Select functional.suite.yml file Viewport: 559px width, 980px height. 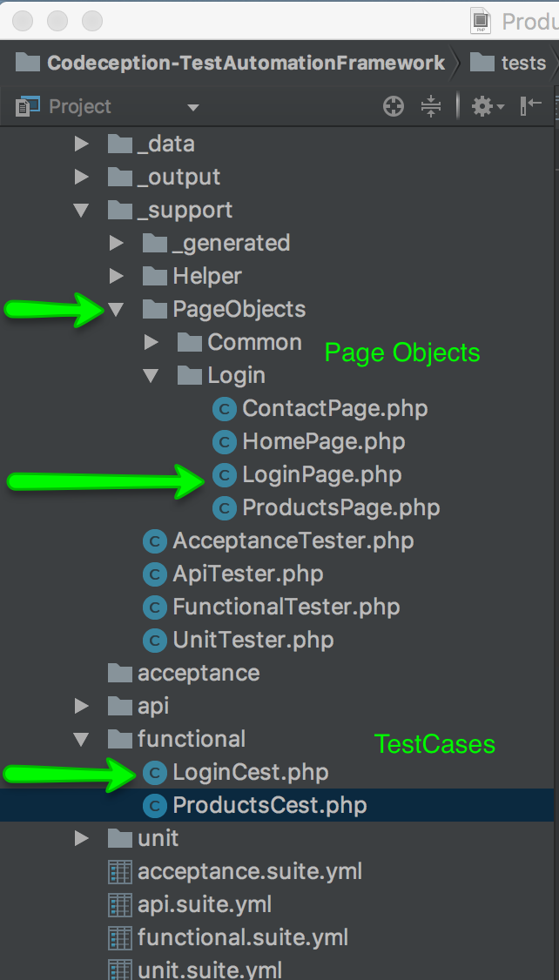pos(242,937)
